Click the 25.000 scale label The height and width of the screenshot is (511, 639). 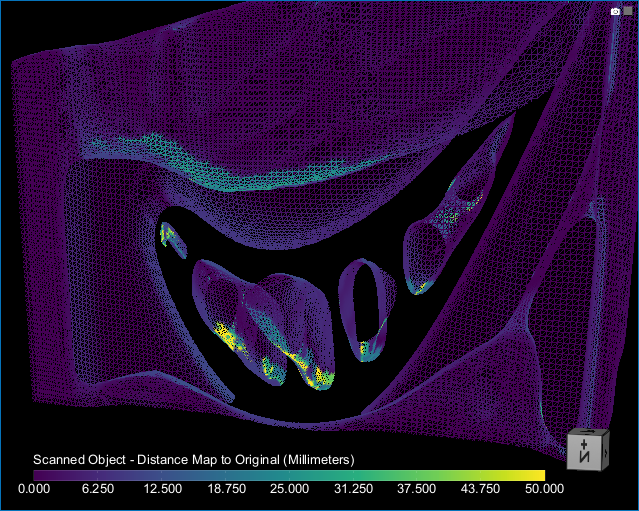pyautogui.click(x=289, y=489)
